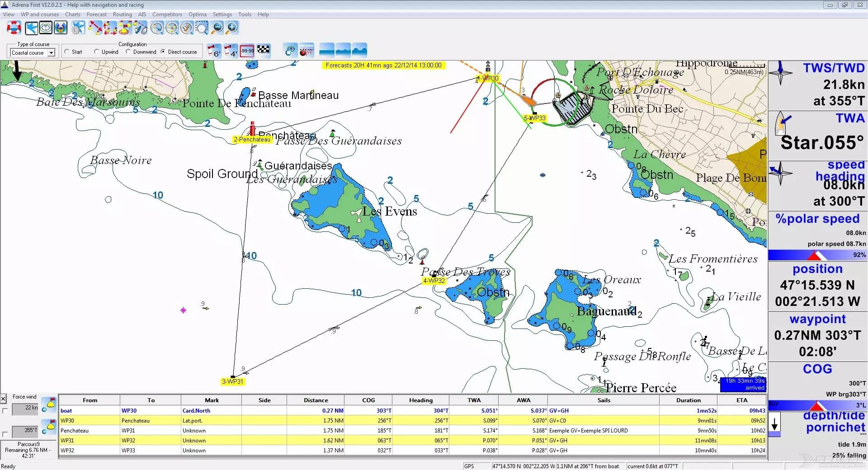Click the boat-to-buoy route tool
Screen dimensions: 868x470
pos(140,28)
